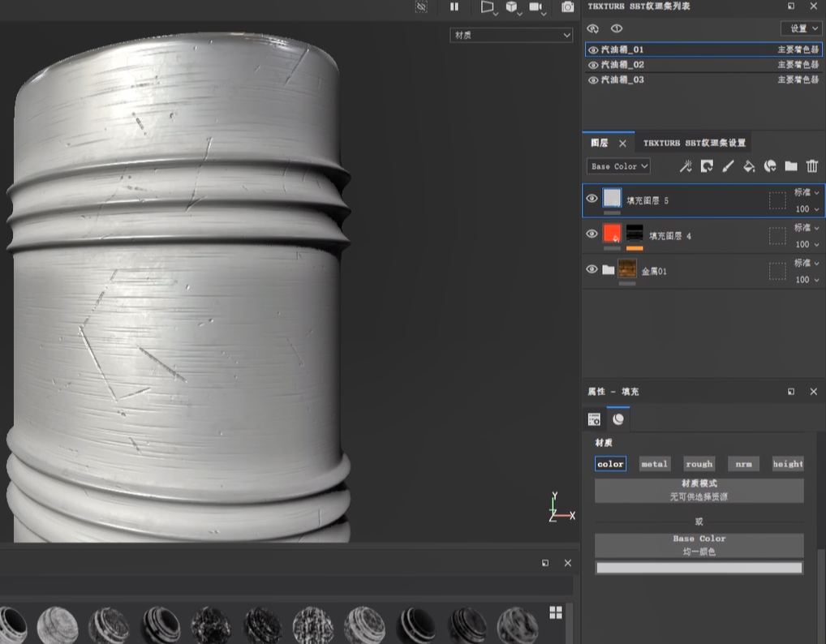Click the add smart material icon
The image size is (826, 644).
pos(770,166)
